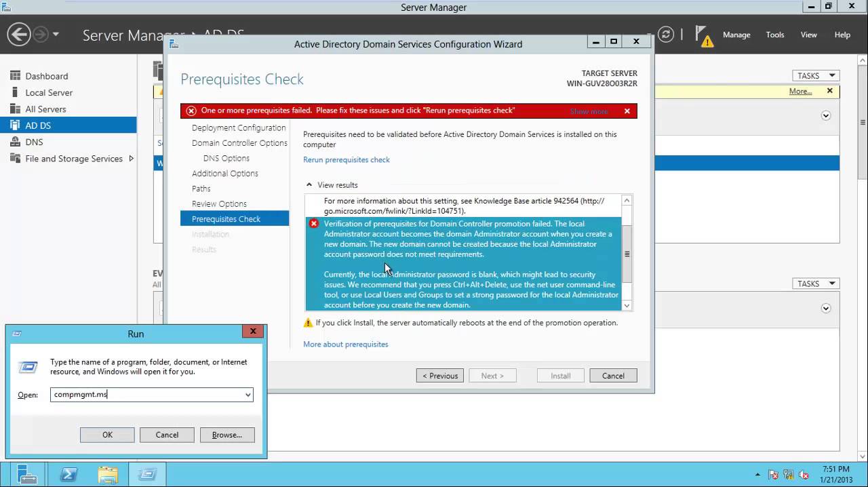The height and width of the screenshot is (487, 868).
Task: Open the Tools menu
Action: [775, 35]
